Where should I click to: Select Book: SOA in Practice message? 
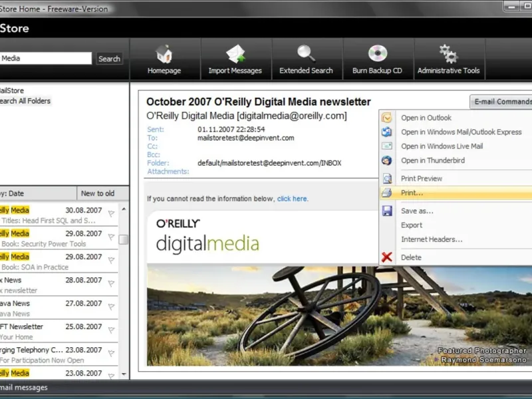point(59,261)
